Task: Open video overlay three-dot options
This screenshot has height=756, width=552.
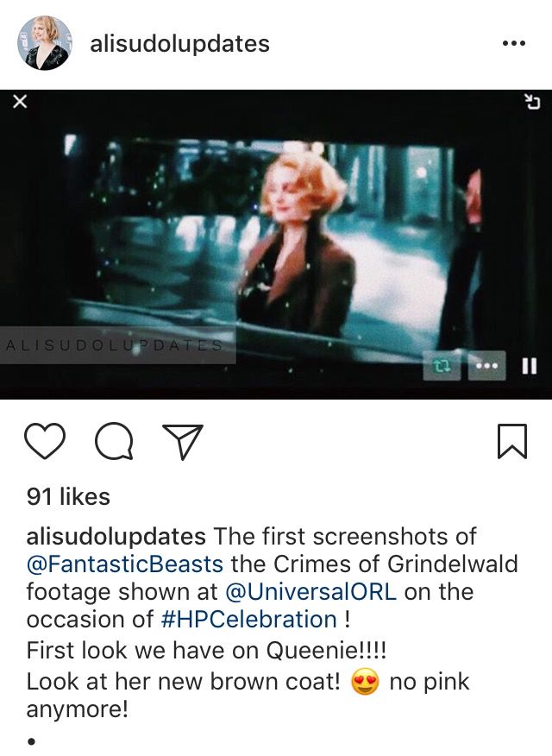Action: click(x=487, y=366)
